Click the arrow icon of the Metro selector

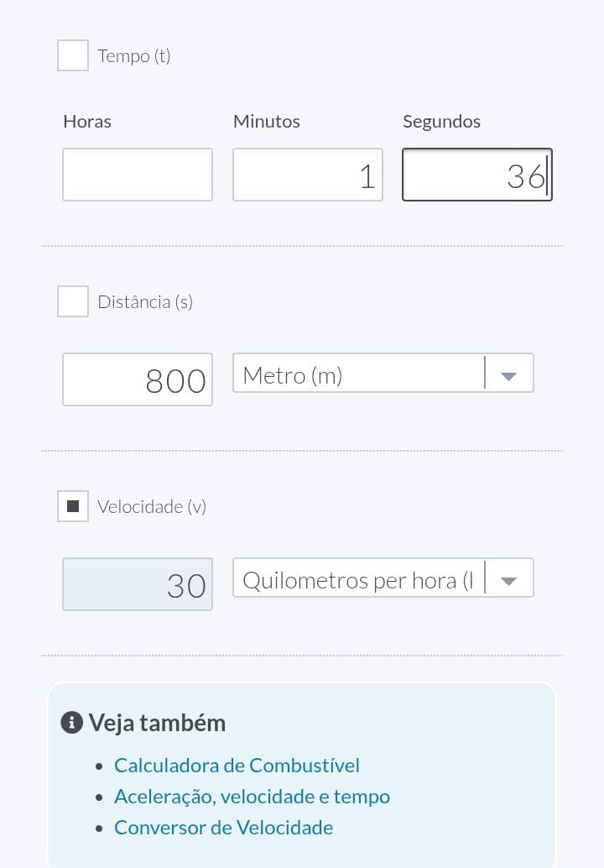tap(508, 375)
